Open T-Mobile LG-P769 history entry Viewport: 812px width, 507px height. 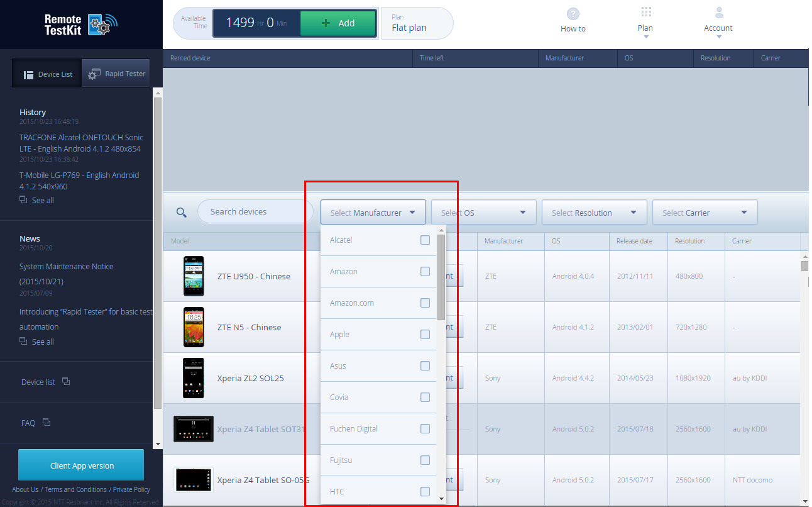(x=79, y=181)
